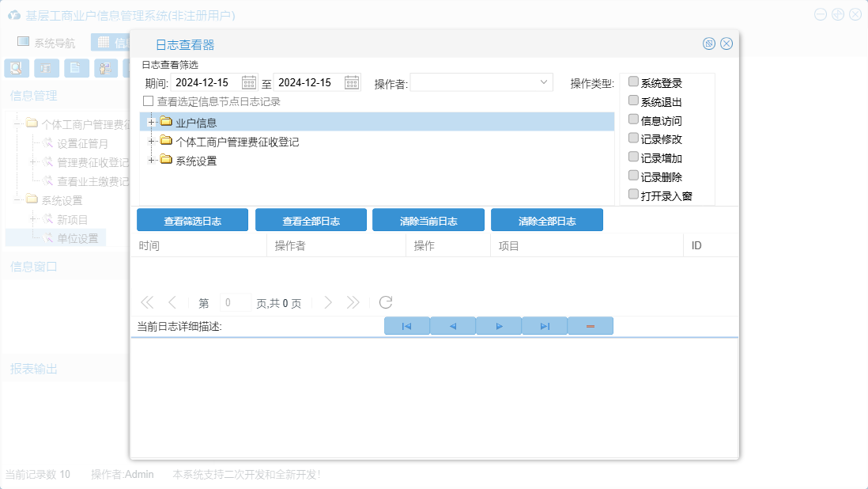Image resolution: width=868 pixels, height=489 pixels.
Task: Restore the 日志查看器 dialog window size
Action: [709, 44]
